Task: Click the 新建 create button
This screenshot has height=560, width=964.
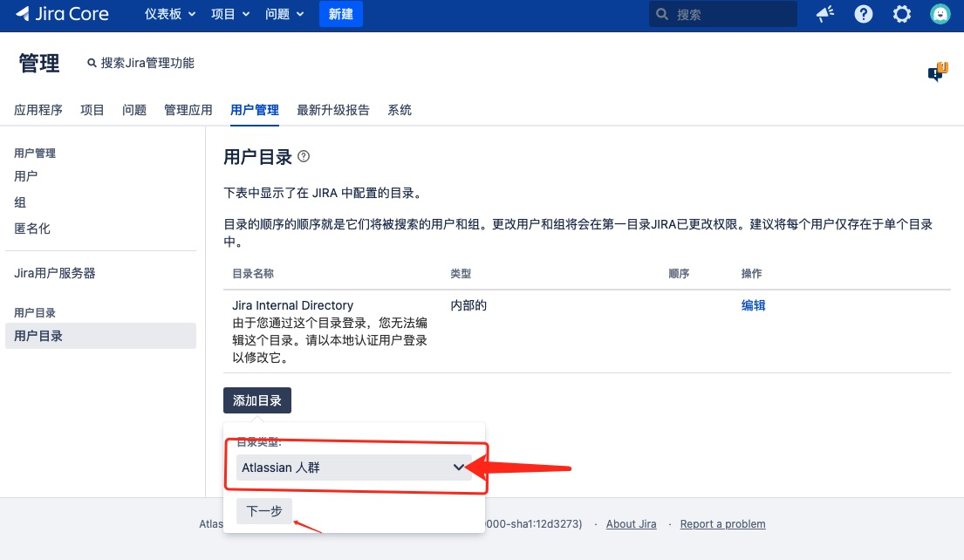Action: 340,14
